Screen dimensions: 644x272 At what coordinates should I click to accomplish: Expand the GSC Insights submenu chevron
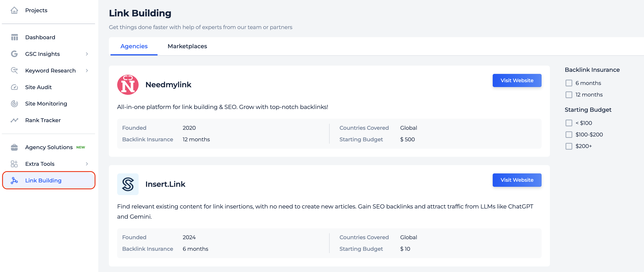[87, 54]
